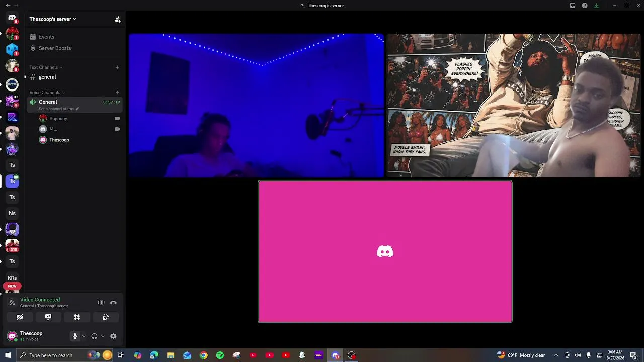The width and height of the screenshot is (644, 362).
Task: Open Task View on taskbar
Action: click(x=121, y=355)
